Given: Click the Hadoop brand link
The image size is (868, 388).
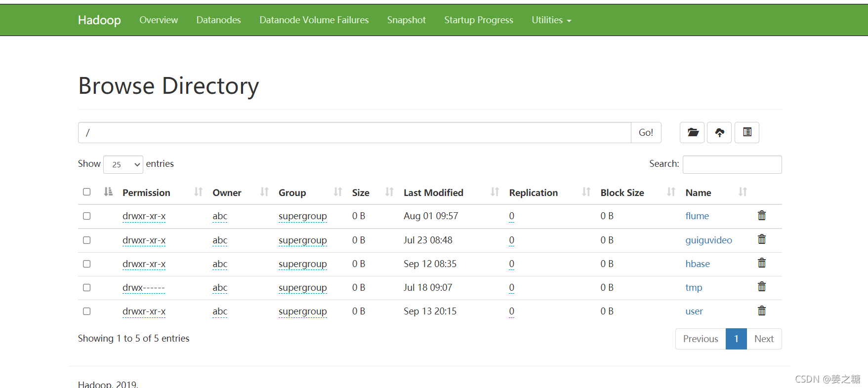Looking at the screenshot, I should pyautogui.click(x=99, y=20).
